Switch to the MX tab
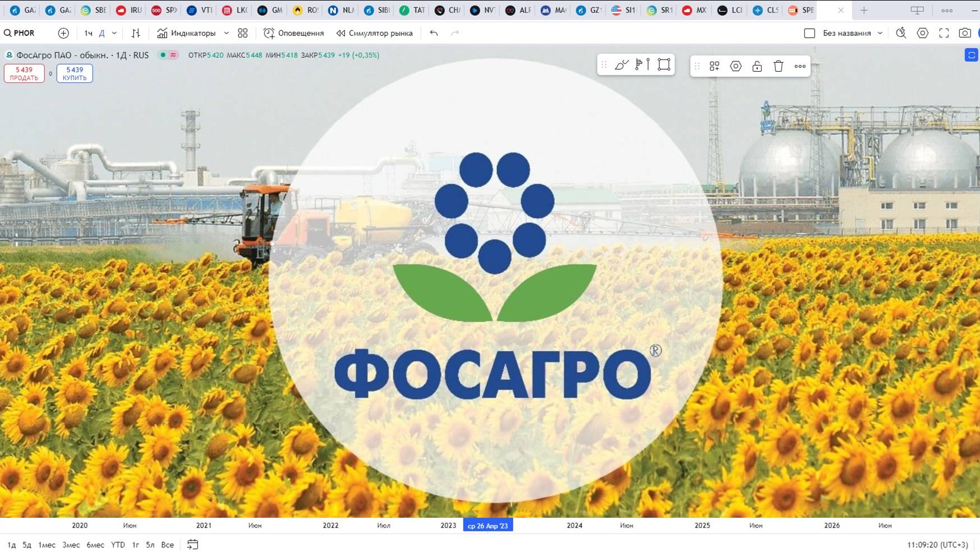This screenshot has width=980, height=551. [695, 10]
